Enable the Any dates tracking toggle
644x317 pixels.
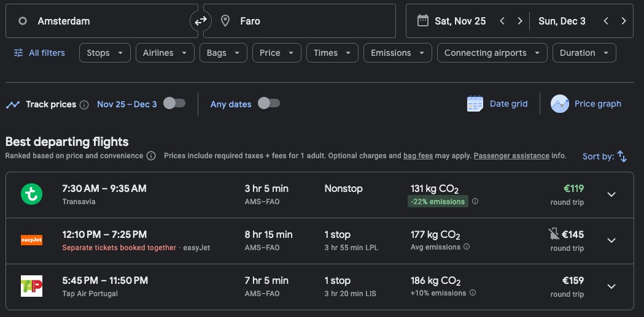(269, 104)
